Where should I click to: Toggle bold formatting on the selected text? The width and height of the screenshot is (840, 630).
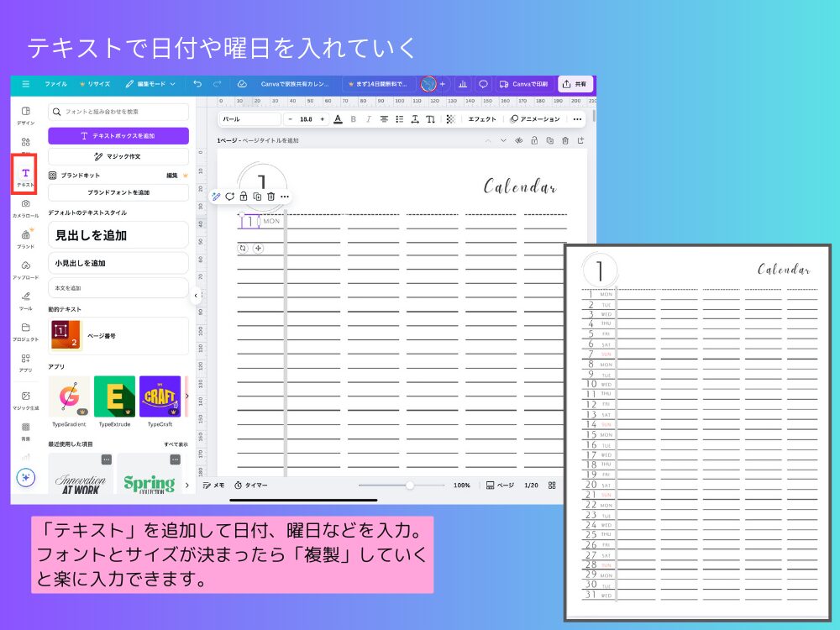click(352, 118)
